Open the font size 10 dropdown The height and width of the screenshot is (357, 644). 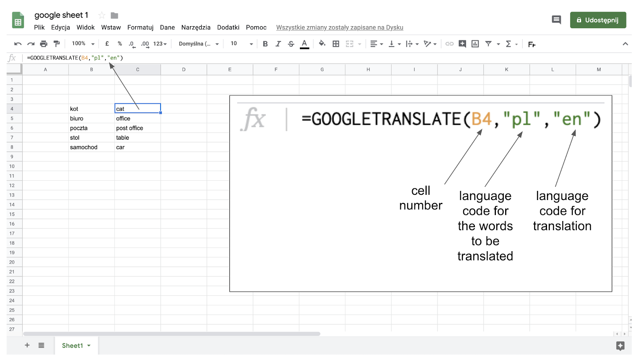coord(242,44)
